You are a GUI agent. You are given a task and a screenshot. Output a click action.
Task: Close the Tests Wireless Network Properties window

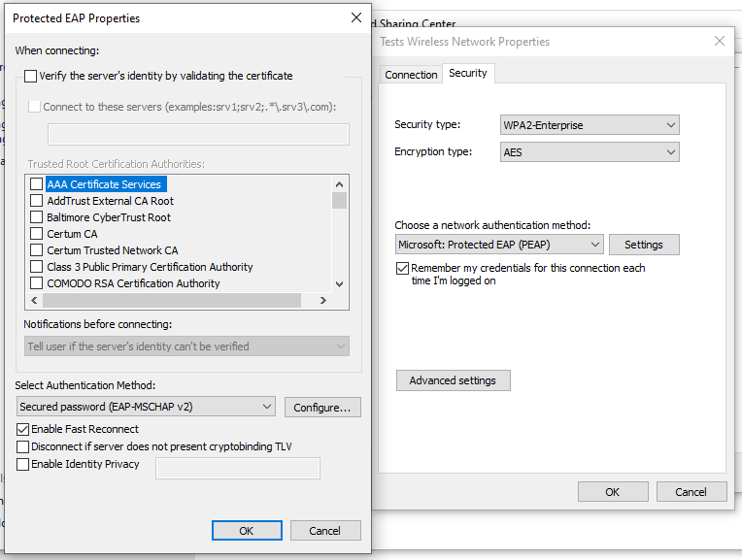click(x=720, y=41)
